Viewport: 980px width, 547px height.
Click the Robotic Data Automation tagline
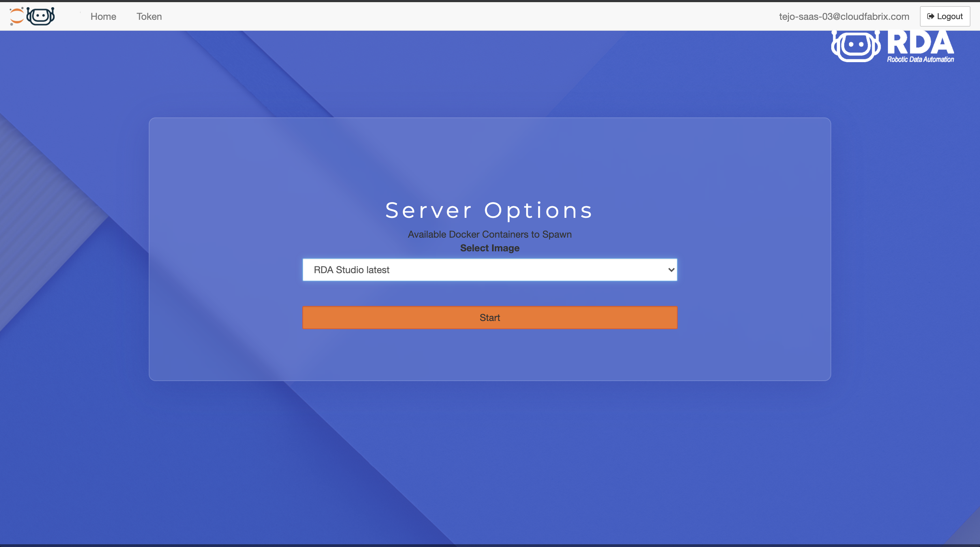coord(920,59)
